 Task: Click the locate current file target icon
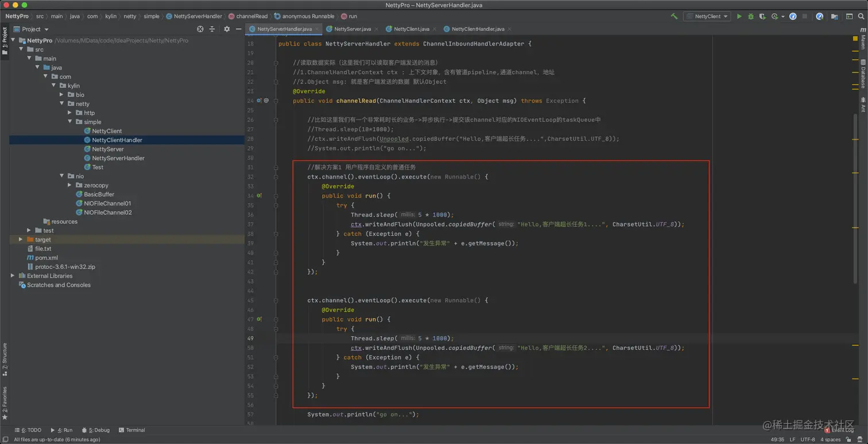point(200,29)
